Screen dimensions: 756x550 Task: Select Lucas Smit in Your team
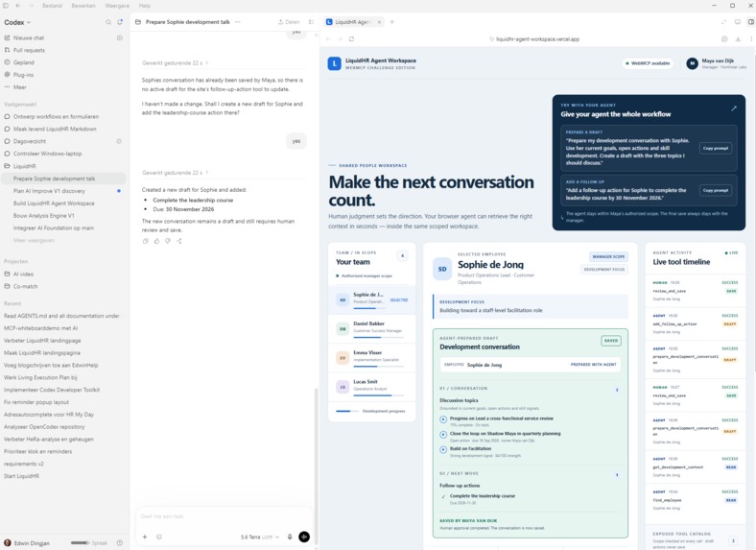coord(371,387)
